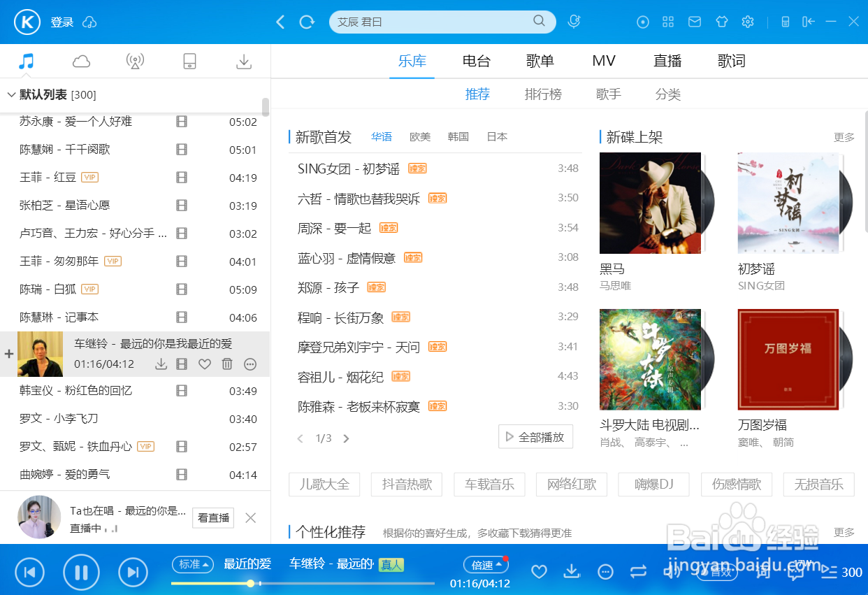Open MV for 车继铃 playing row
The image size is (868, 595).
182,364
